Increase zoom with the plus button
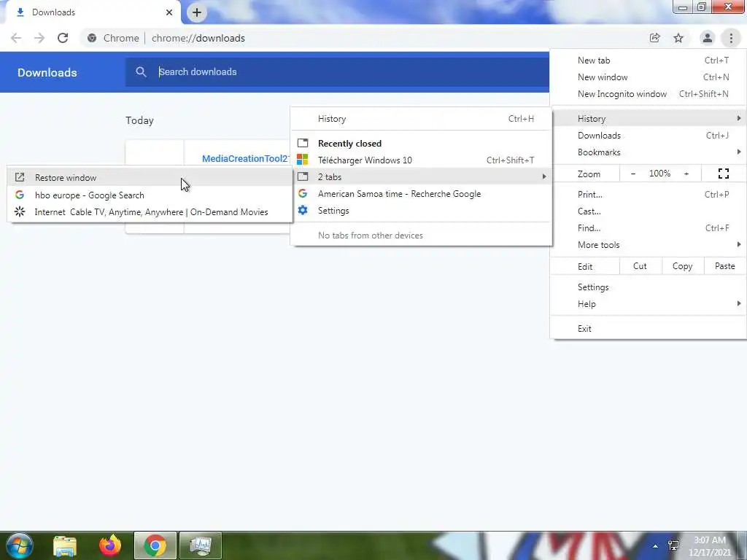 (686, 174)
